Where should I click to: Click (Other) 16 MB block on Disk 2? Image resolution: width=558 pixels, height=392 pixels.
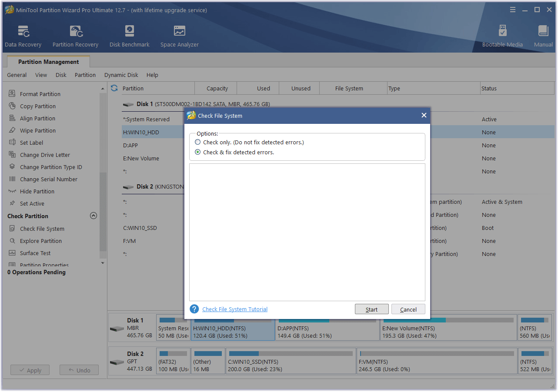point(208,361)
